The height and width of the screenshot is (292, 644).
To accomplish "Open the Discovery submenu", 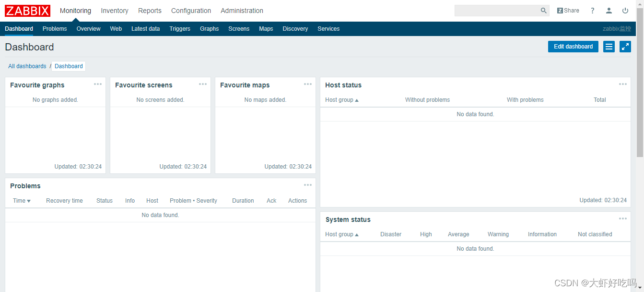I will tap(295, 29).
